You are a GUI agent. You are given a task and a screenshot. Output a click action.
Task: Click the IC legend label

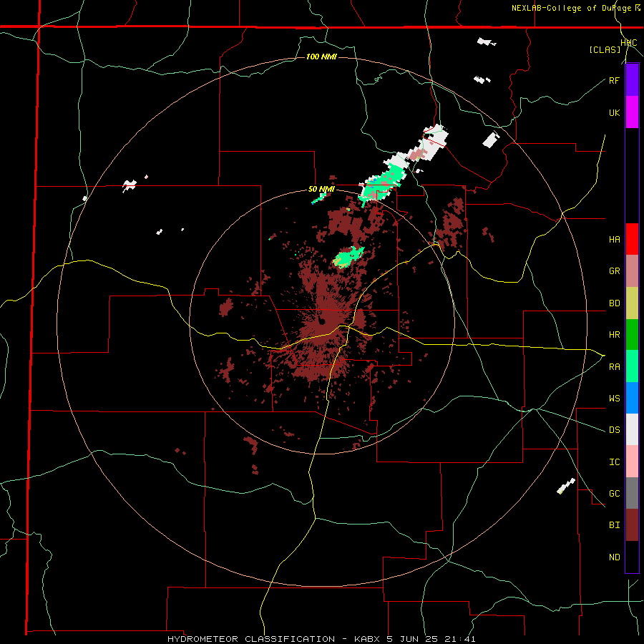tap(615, 462)
